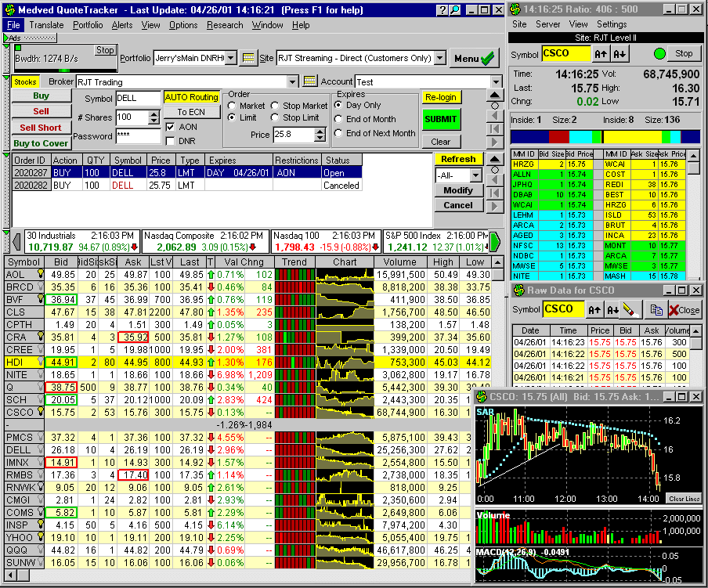The image size is (708, 588).
Task: Select the Stop Limit order type
Action: coord(275,117)
